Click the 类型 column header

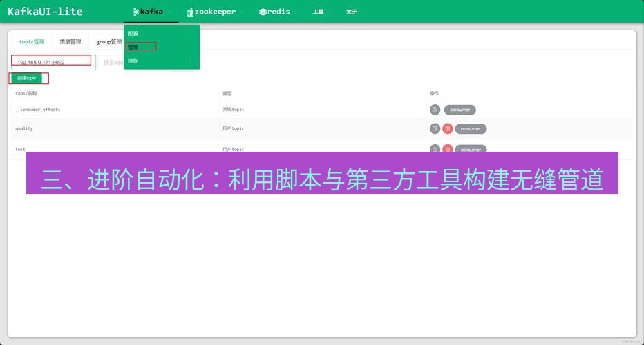[x=227, y=94]
